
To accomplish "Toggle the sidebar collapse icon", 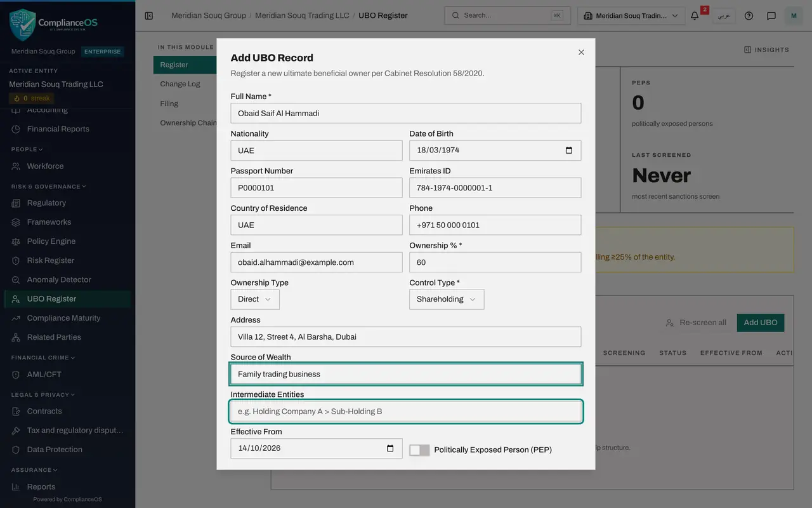I will [x=149, y=16].
